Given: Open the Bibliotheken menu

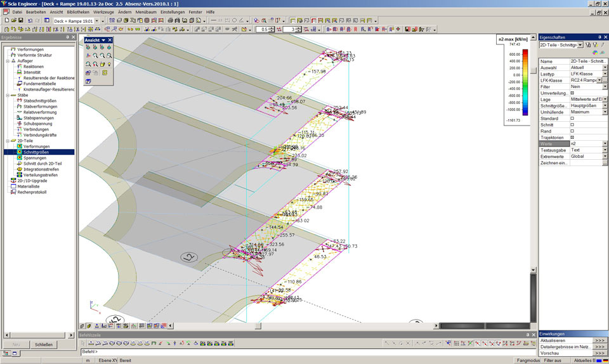Looking at the screenshot, I should coord(79,12).
